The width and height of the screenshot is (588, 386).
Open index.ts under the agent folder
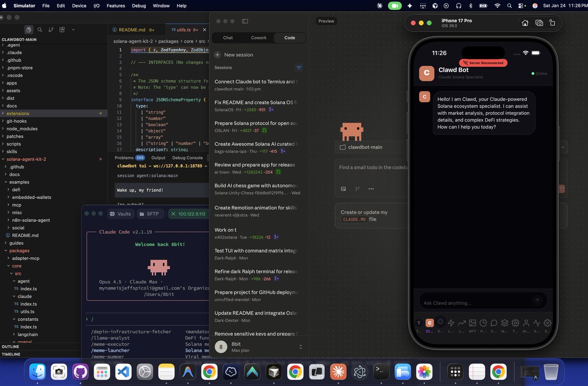[x=28, y=289]
